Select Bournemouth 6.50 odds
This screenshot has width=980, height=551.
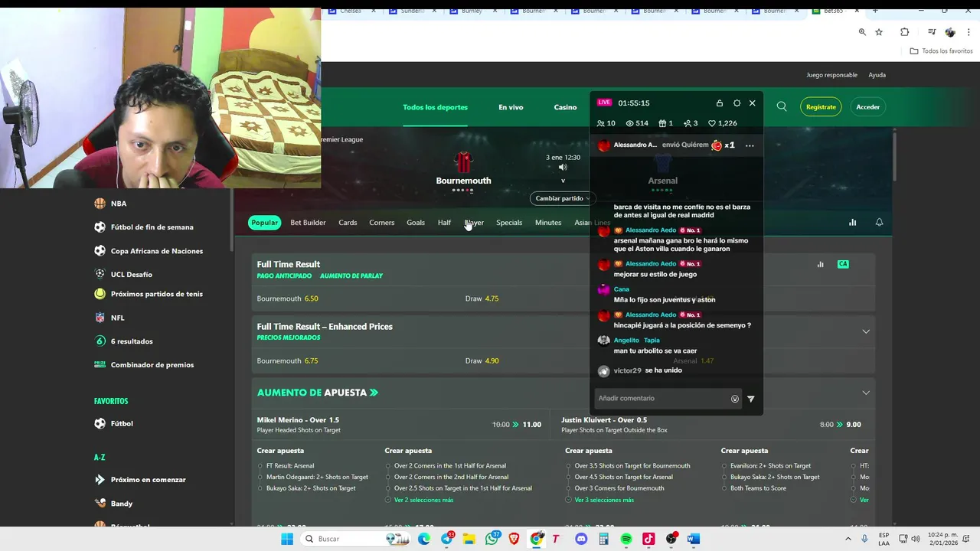pyautogui.click(x=287, y=298)
